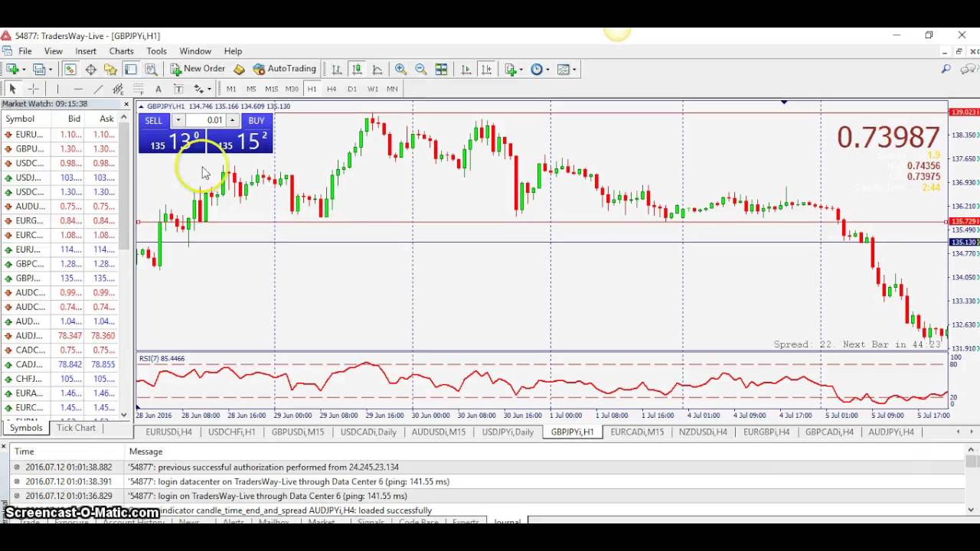
Task: Click the BUY button on chart
Action: click(256, 120)
